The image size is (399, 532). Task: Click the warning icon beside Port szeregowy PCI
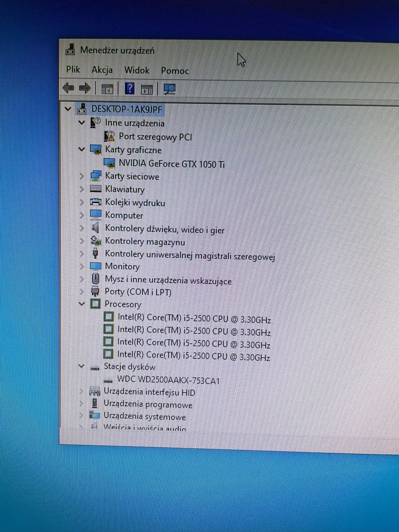(x=110, y=136)
